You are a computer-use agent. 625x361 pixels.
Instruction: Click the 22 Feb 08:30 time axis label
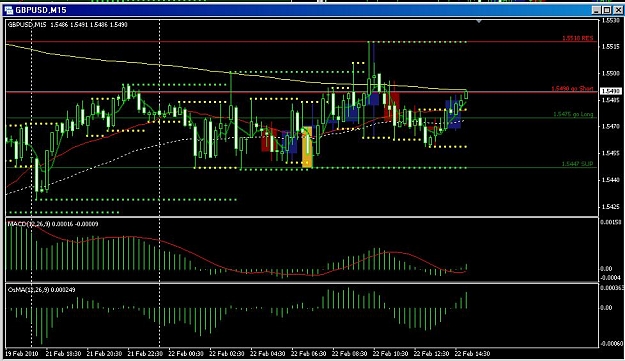(350, 353)
